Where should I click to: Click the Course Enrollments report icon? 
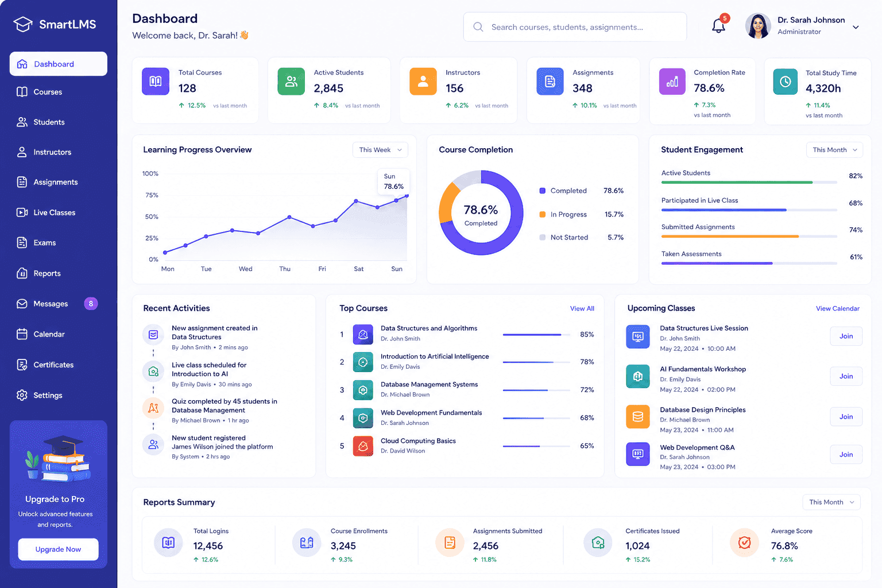[x=307, y=543]
